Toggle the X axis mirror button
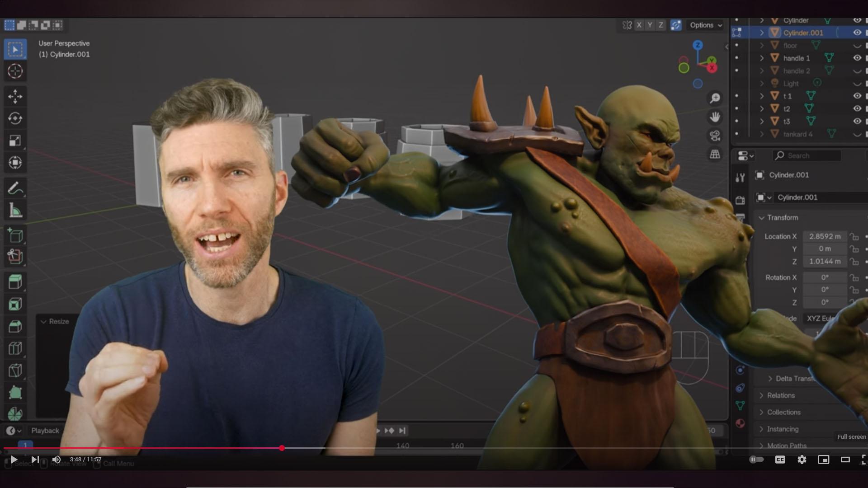868x488 pixels. [639, 25]
